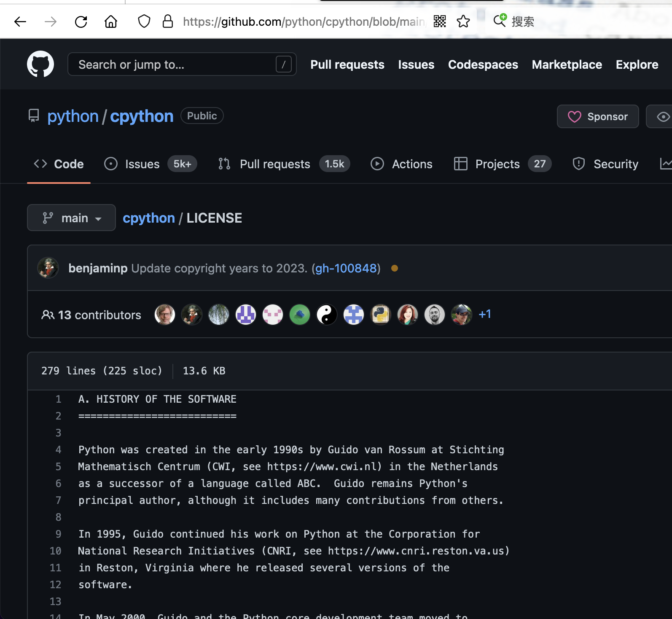Open the Actions tab

[x=401, y=164]
